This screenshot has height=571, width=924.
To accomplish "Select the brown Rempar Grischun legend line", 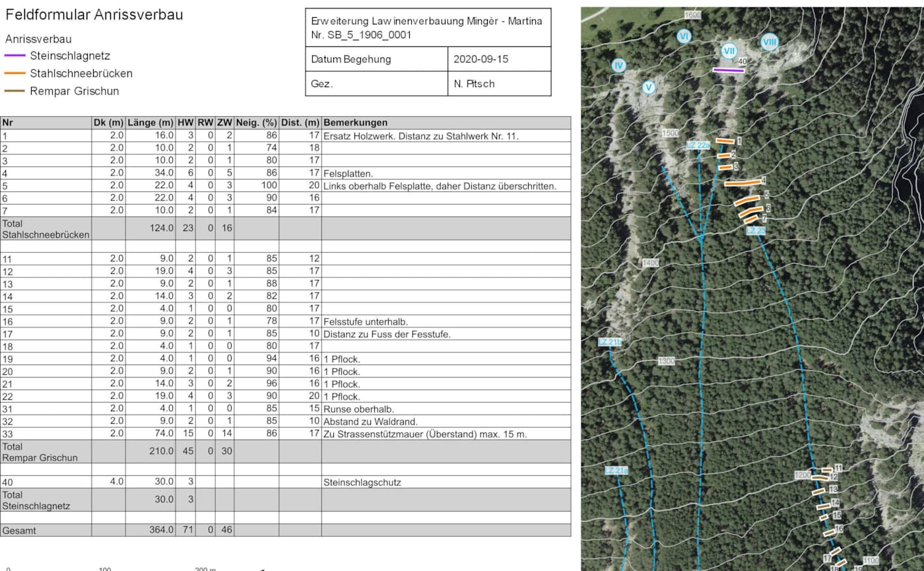I will click(15, 92).
